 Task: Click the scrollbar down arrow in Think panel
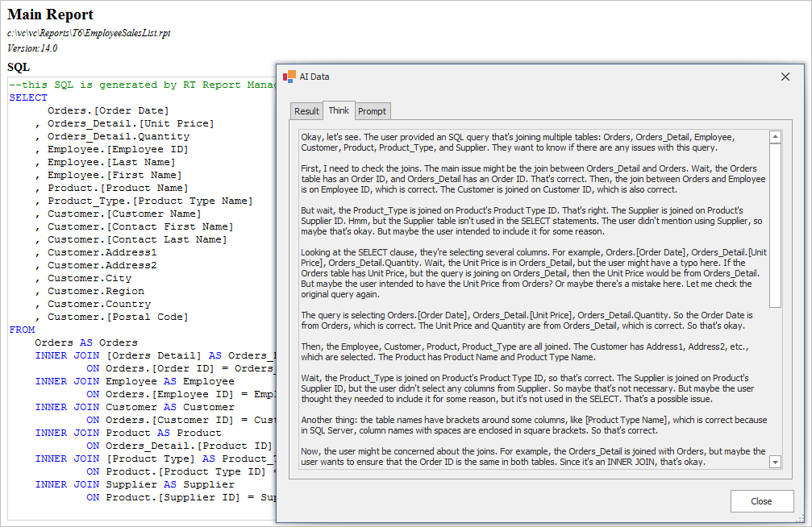[775, 462]
